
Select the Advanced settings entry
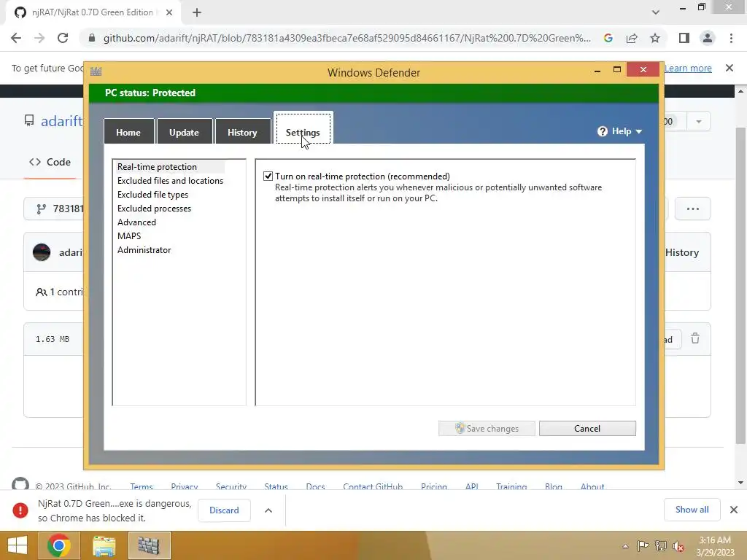136,222
